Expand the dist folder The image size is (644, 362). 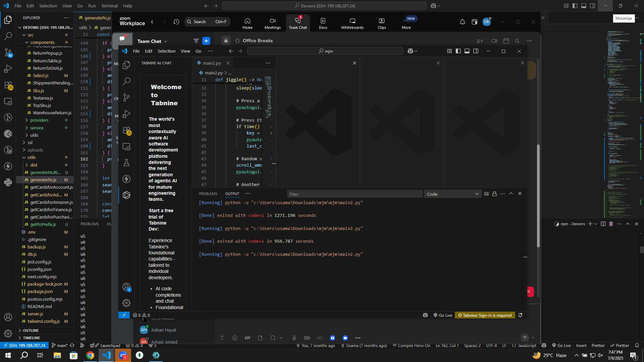pyautogui.click(x=34, y=165)
